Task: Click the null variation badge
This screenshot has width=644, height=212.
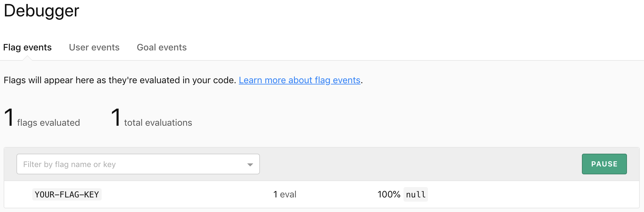Action: click(x=415, y=194)
